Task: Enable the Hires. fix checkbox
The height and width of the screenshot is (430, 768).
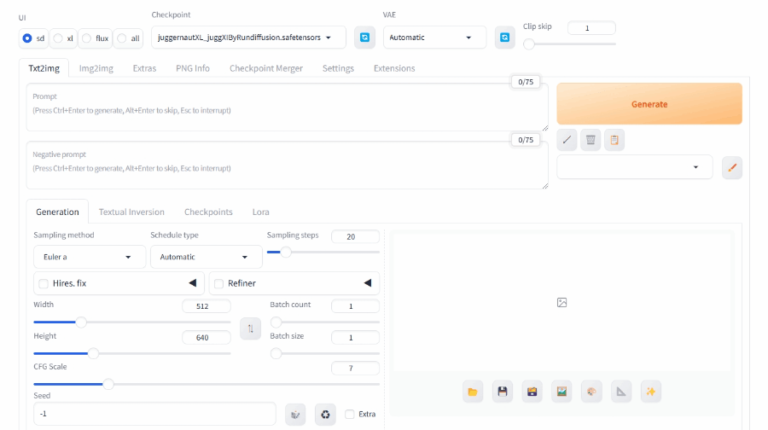Action: pos(43,284)
